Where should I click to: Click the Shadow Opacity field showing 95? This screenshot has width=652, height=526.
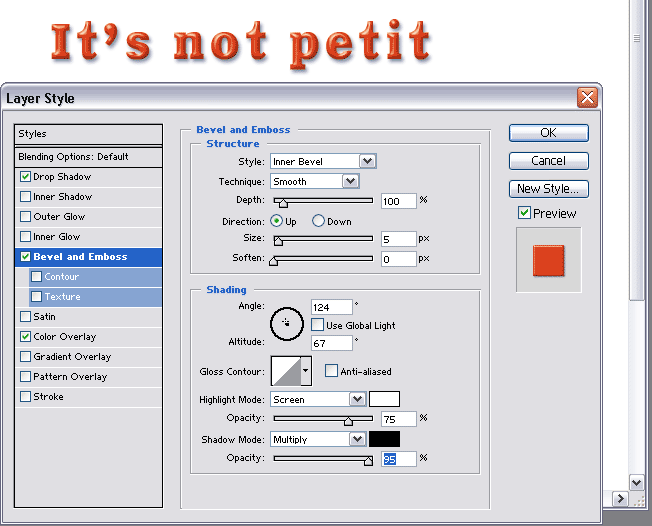(x=398, y=459)
